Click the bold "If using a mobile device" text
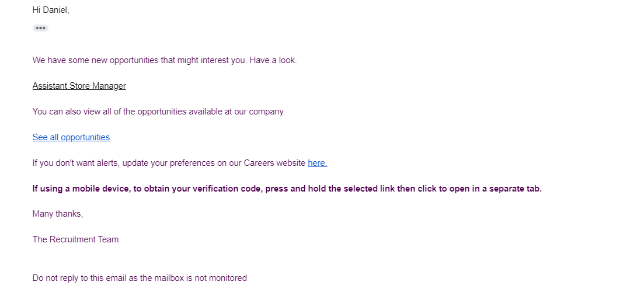The height and width of the screenshot is (299, 644). click(287, 189)
